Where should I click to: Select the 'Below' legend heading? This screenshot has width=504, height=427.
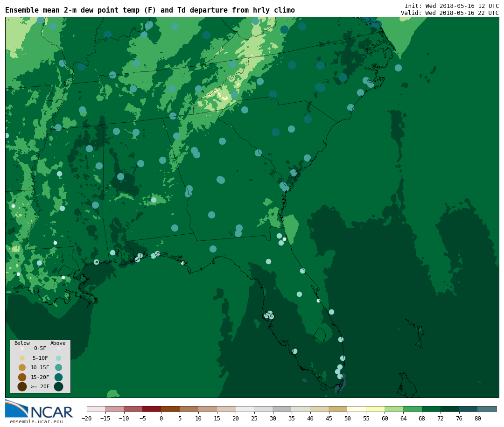tap(22, 343)
